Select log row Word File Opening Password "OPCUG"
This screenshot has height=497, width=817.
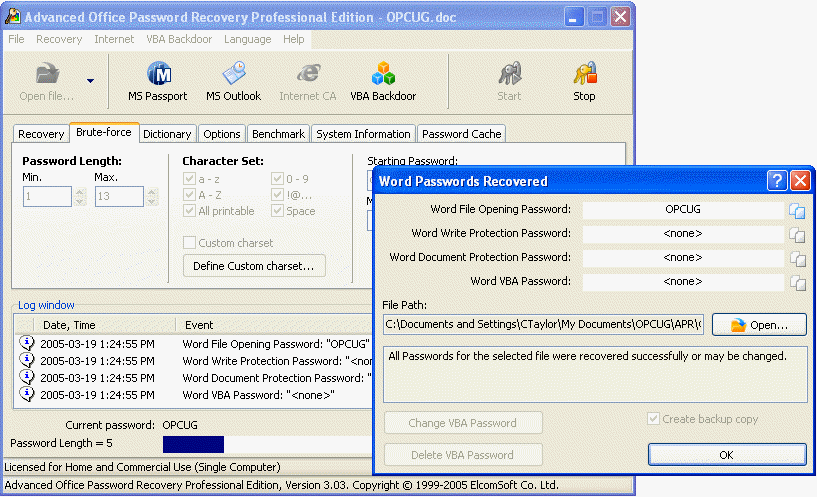[194, 344]
